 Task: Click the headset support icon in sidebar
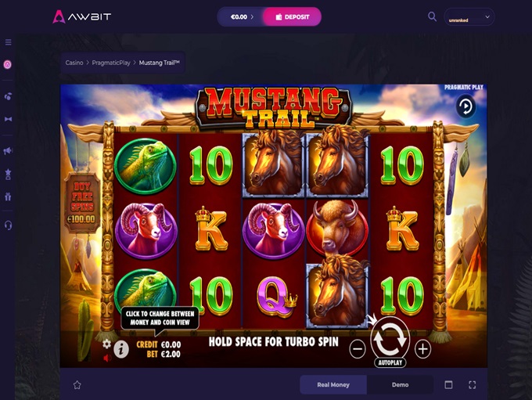pos(8,225)
